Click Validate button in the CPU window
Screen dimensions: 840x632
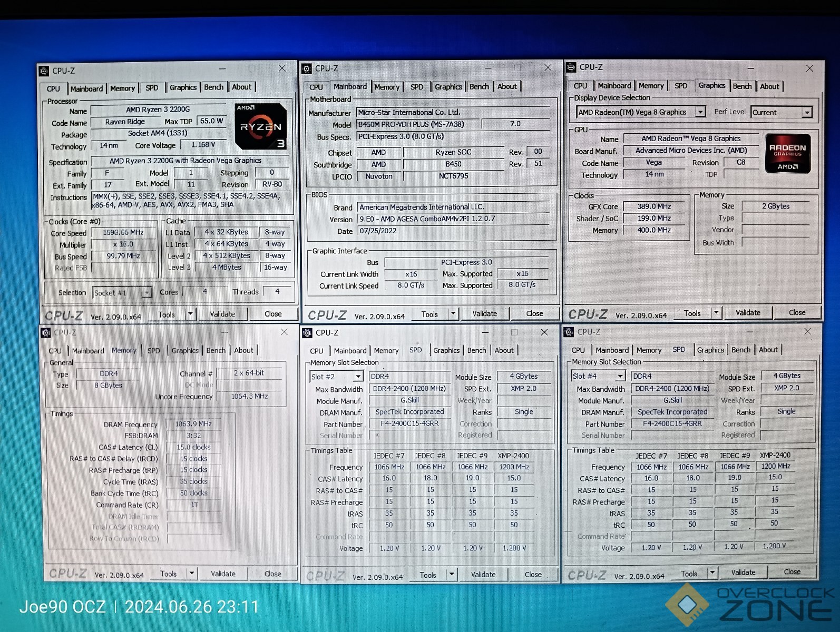222,314
